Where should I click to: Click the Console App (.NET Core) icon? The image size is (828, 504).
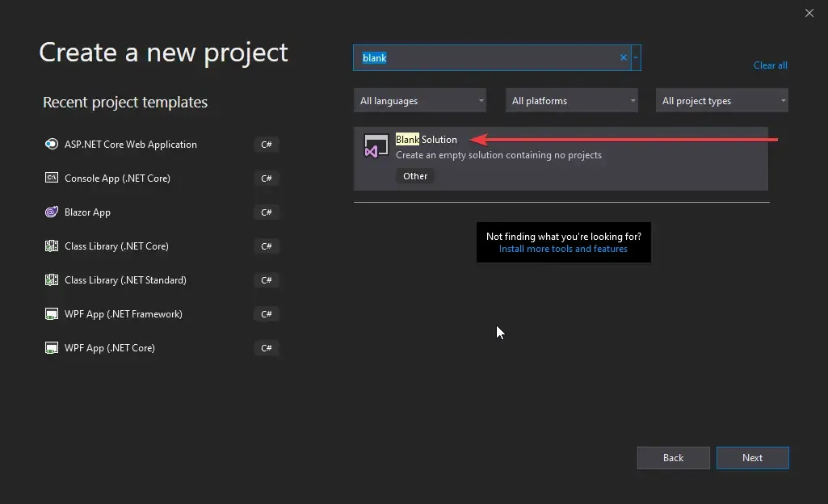click(x=51, y=178)
